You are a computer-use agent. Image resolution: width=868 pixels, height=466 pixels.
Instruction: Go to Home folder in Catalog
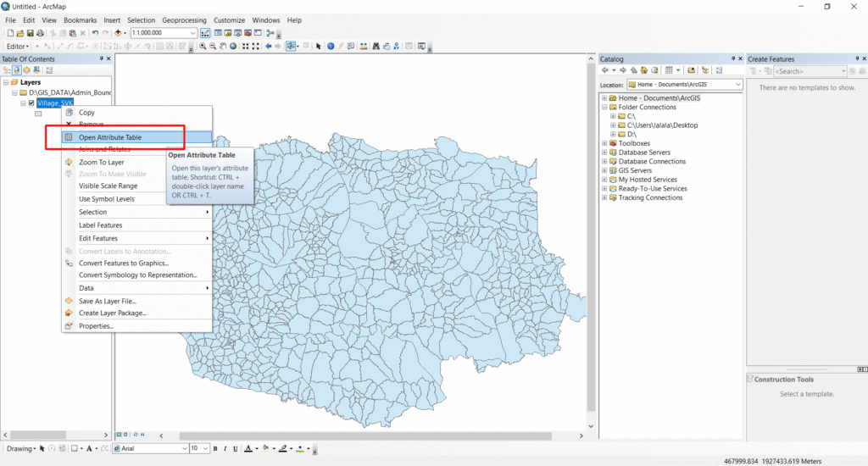(644, 70)
